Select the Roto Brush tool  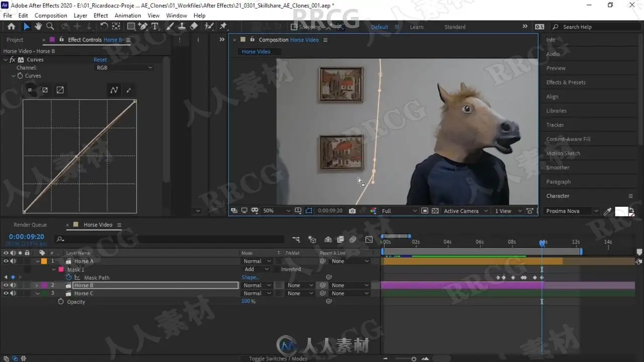209,27
